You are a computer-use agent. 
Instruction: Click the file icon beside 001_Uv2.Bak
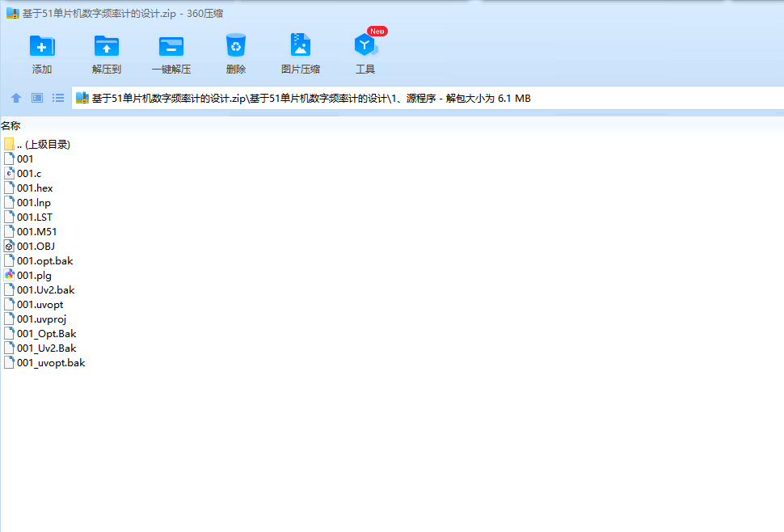coord(9,348)
